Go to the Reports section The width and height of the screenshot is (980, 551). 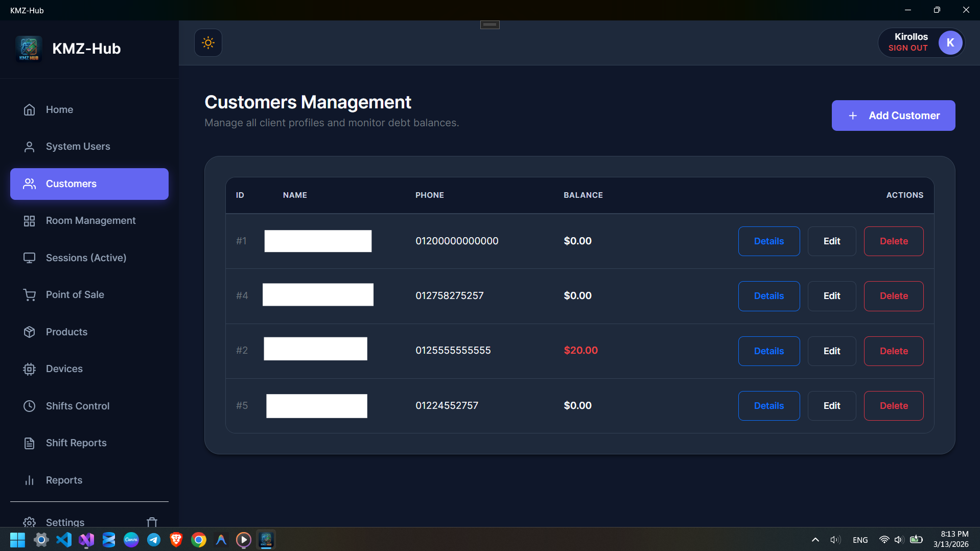[x=64, y=480]
